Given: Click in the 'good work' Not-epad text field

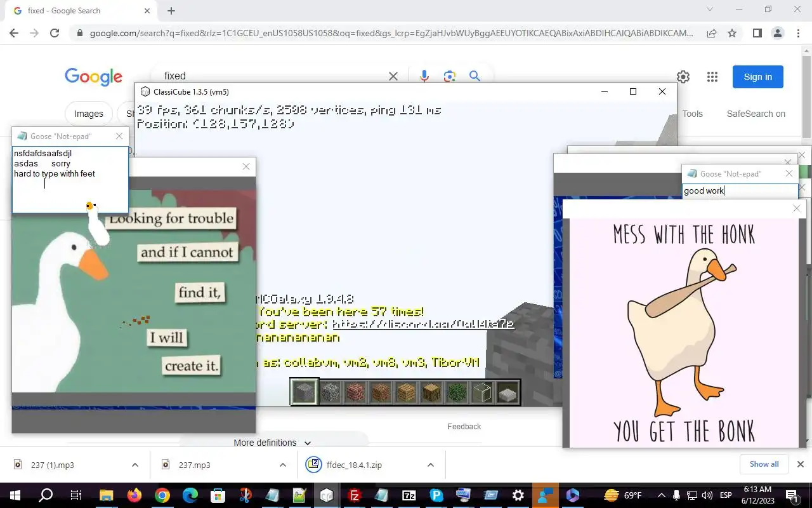Looking at the screenshot, I should [740, 190].
